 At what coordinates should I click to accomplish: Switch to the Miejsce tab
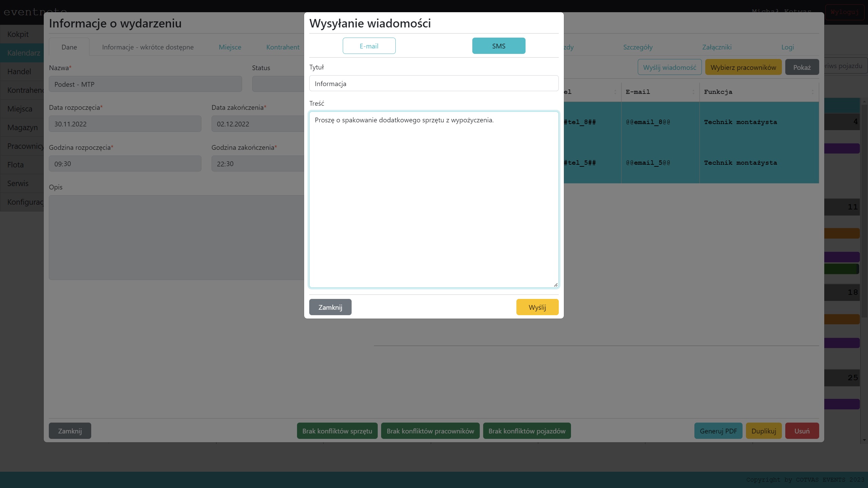(x=230, y=47)
